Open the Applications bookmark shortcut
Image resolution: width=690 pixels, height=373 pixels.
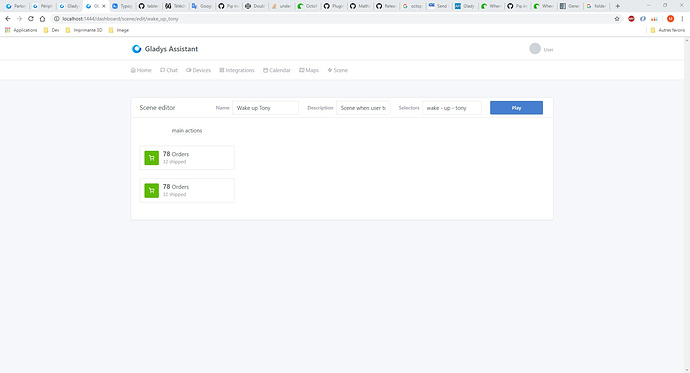coord(21,30)
